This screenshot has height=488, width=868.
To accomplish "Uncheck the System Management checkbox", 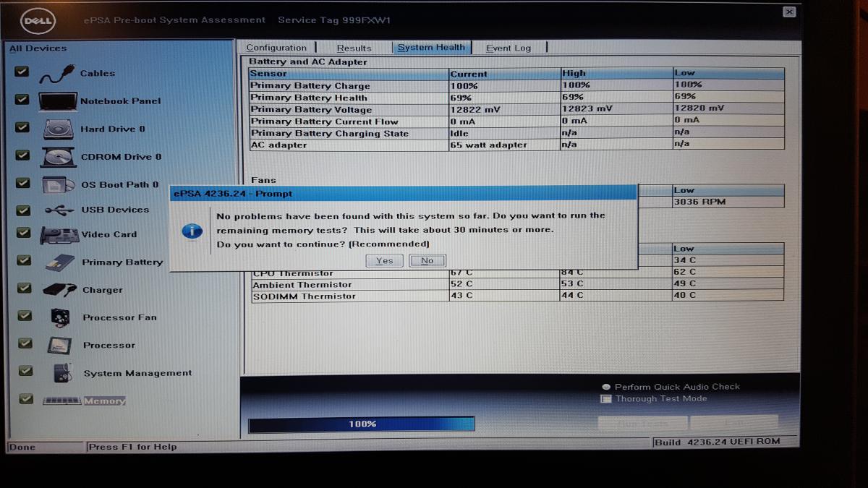I will (25, 371).
